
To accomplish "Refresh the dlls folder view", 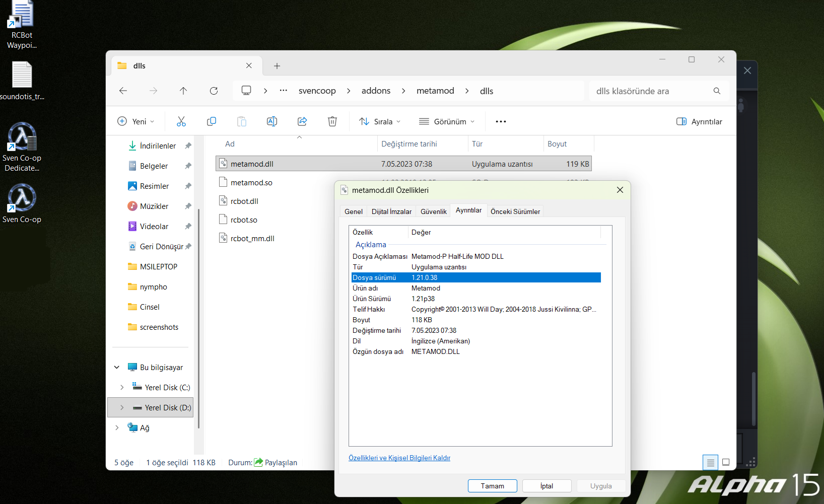I will 214,91.
